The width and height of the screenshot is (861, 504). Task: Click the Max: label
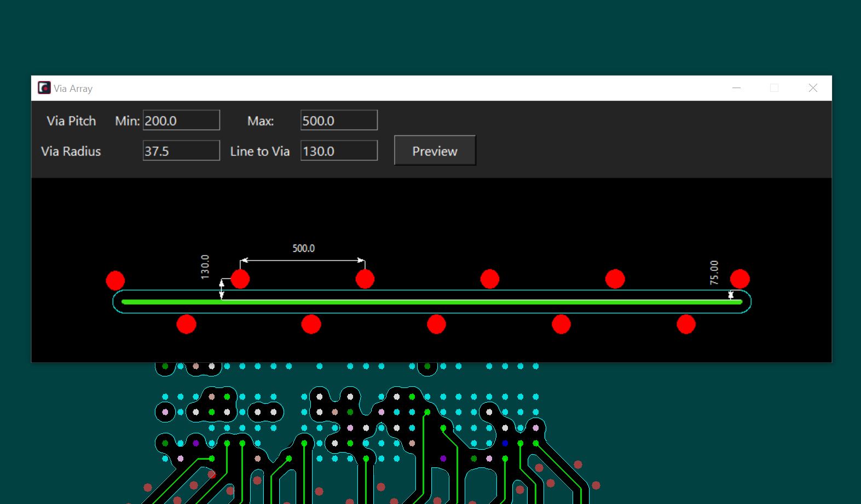261,121
